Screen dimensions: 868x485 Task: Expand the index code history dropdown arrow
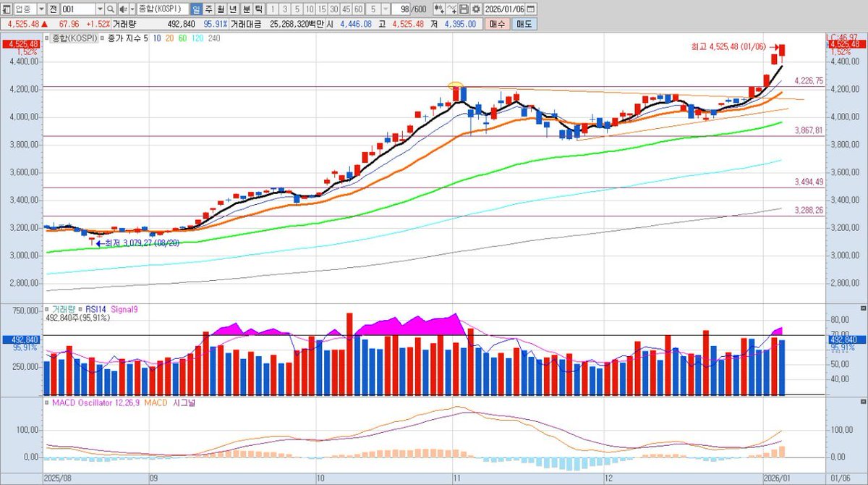100,9
